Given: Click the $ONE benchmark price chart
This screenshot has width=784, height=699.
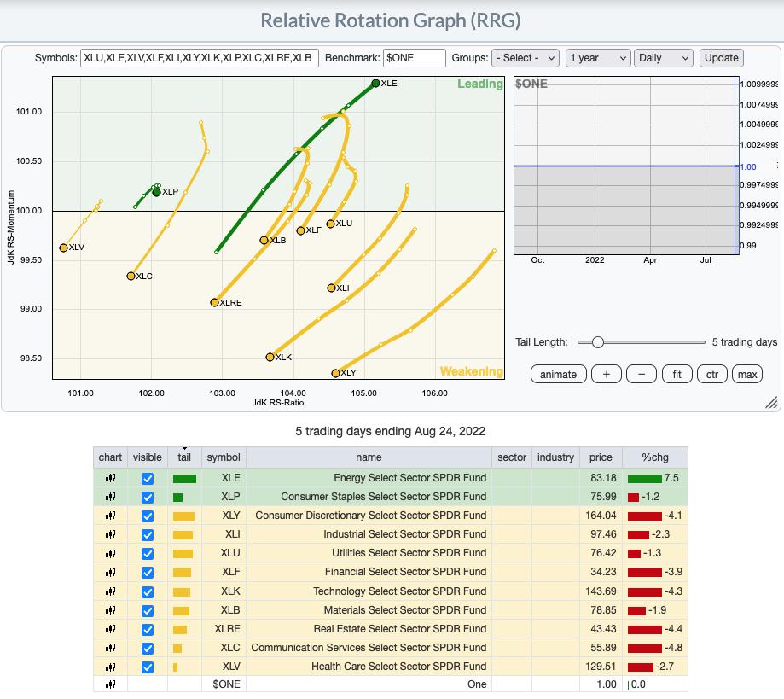Looking at the screenshot, I should (626, 166).
